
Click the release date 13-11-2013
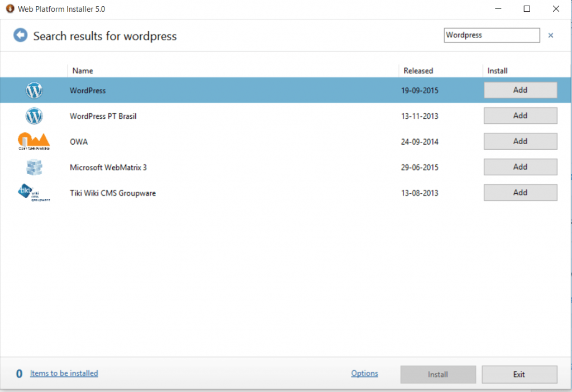coord(420,116)
